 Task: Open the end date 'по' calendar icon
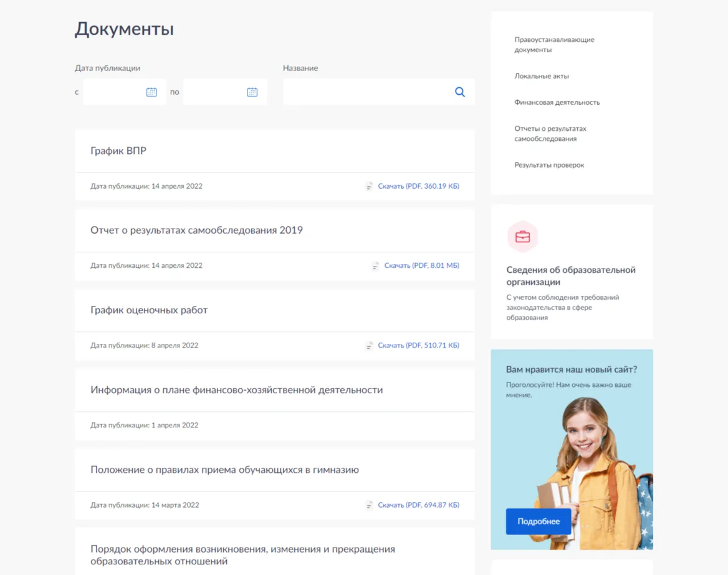[252, 92]
